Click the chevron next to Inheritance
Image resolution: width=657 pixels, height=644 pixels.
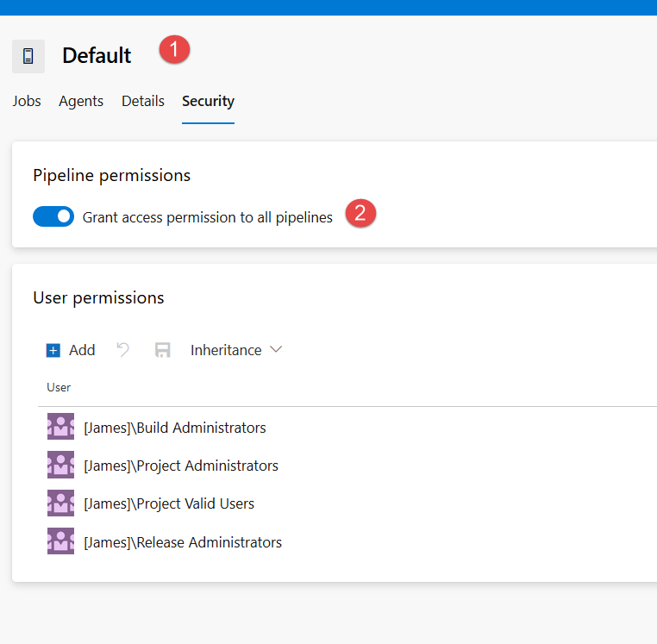(276, 349)
